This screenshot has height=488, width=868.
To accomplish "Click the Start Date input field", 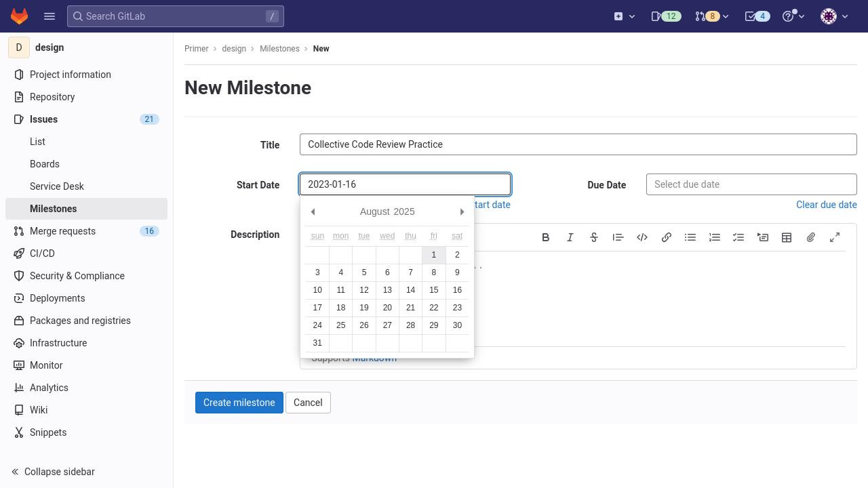I will click(405, 184).
